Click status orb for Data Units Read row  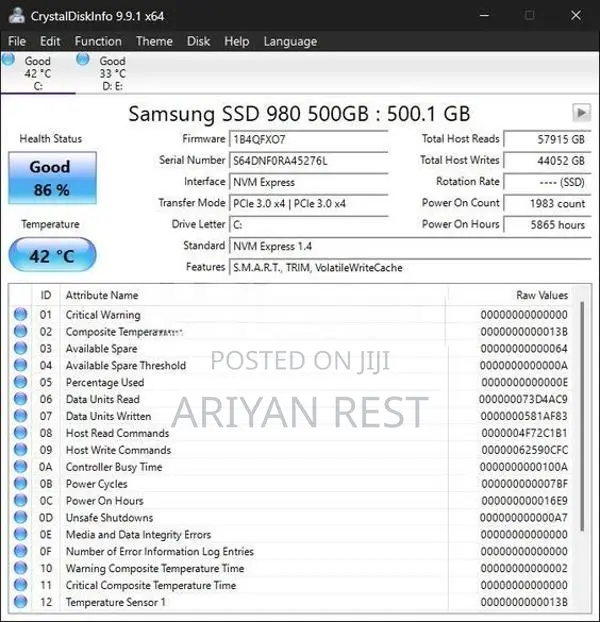point(21,399)
